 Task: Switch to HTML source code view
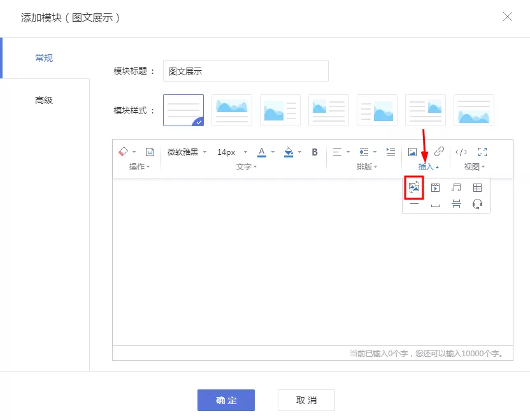461,152
